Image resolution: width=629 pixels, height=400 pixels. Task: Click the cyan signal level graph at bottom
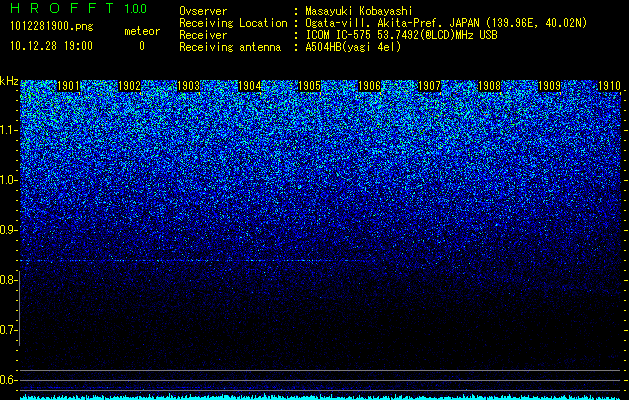[x=320, y=397]
